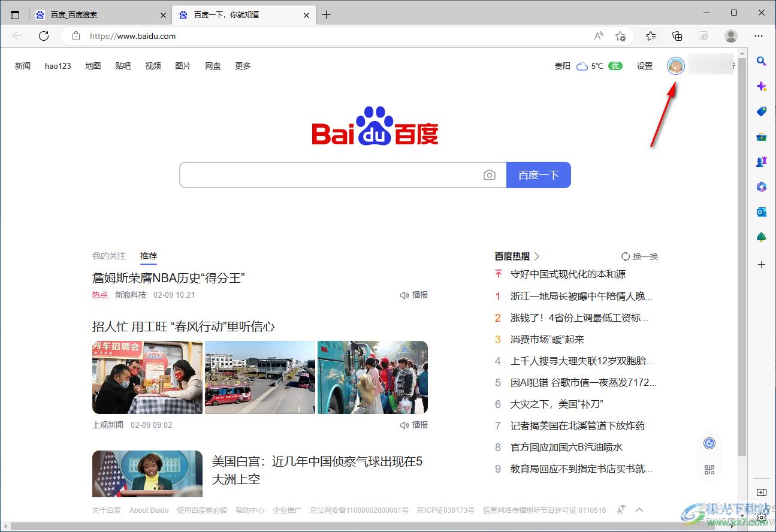Open the Edge profile avatar icon
The image size is (776, 532).
(x=731, y=36)
